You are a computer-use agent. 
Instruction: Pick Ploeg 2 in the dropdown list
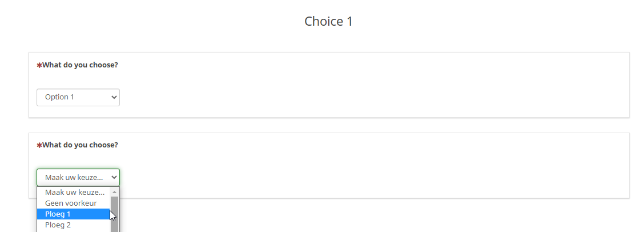[x=58, y=225]
